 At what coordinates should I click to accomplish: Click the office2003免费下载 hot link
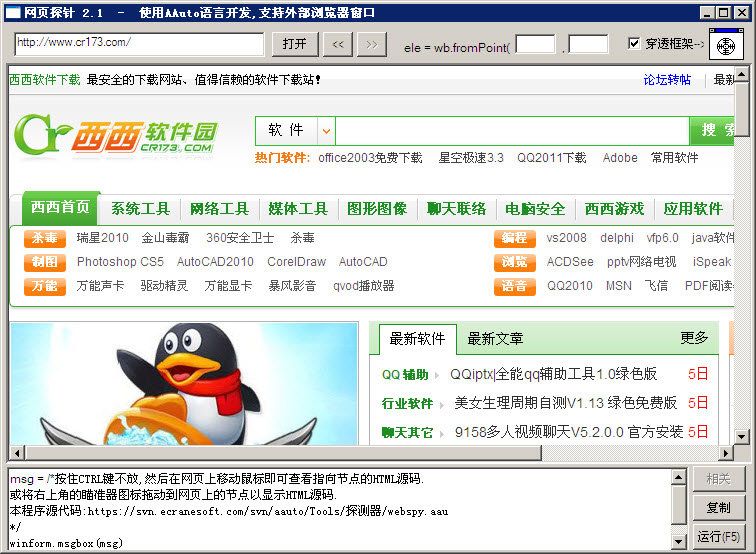pos(370,158)
